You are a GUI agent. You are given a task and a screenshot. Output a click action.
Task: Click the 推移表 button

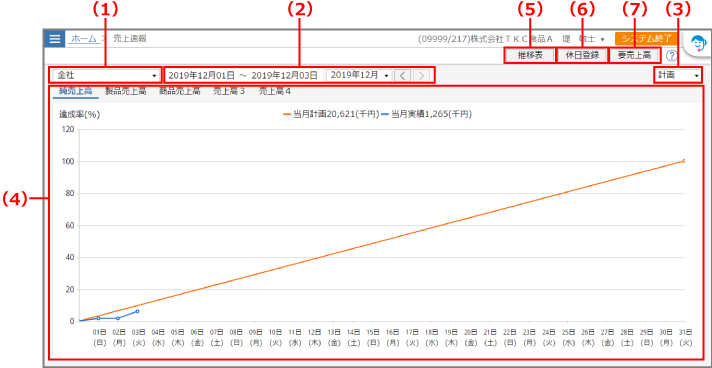coord(530,56)
